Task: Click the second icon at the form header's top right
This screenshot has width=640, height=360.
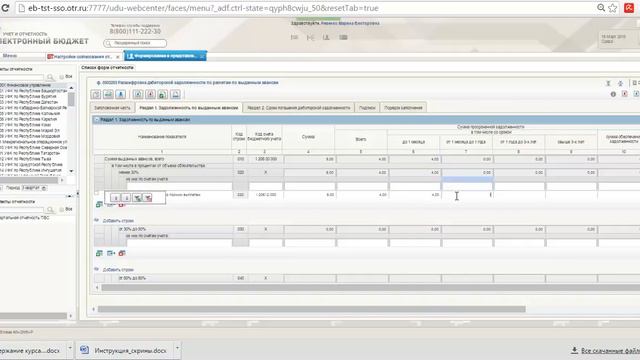Action: [620, 83]
